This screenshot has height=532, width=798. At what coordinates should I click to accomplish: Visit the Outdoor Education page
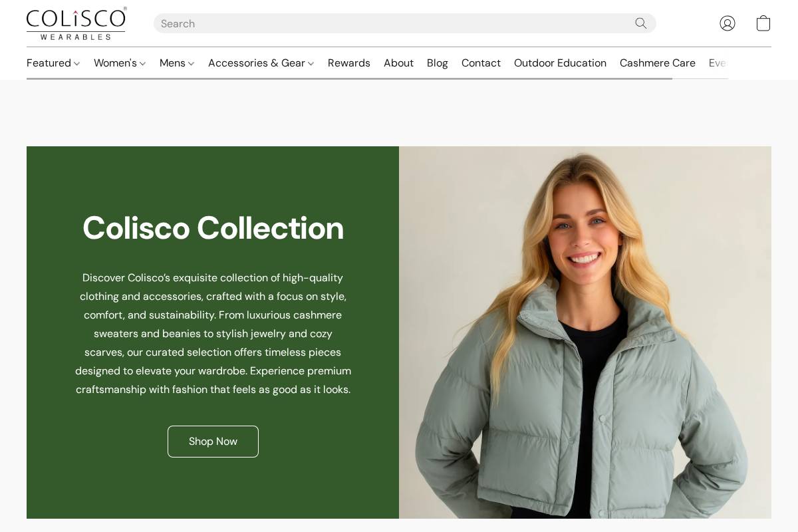tap(560, 63)
